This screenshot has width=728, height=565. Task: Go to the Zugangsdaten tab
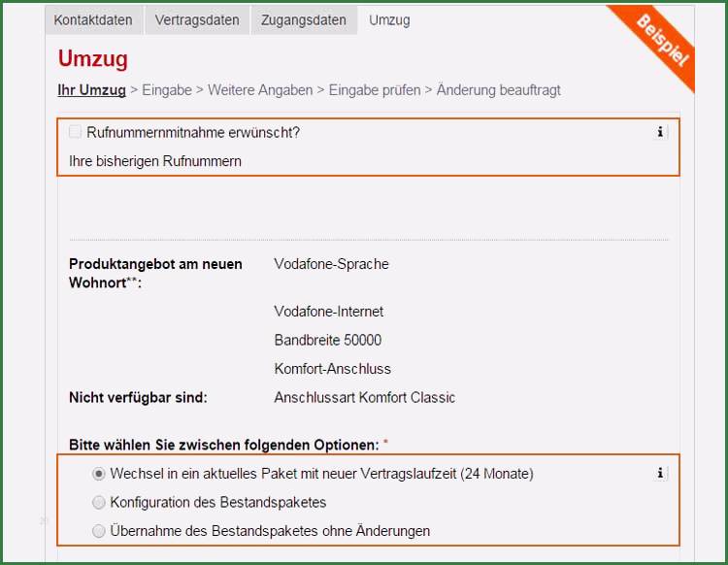pos(304,20)
